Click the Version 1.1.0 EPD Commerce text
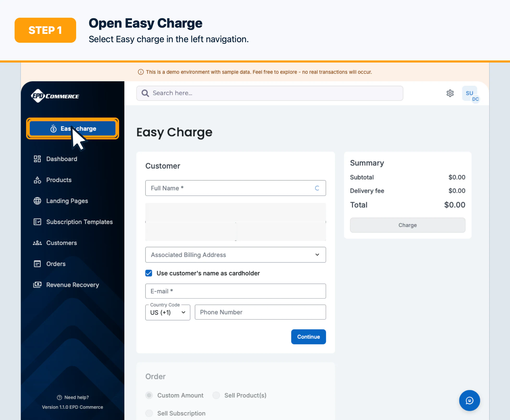 tap(72, 407)
